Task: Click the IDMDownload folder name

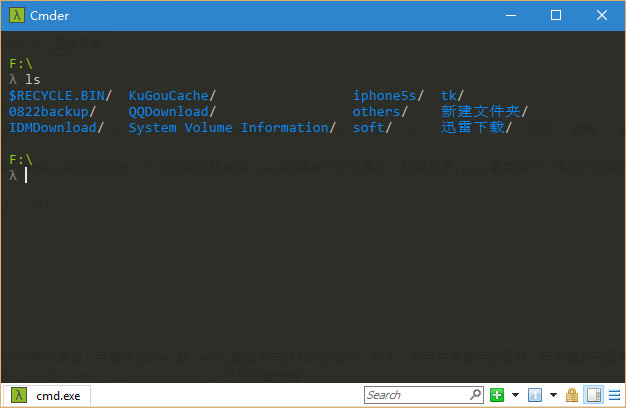Action: 52,127
